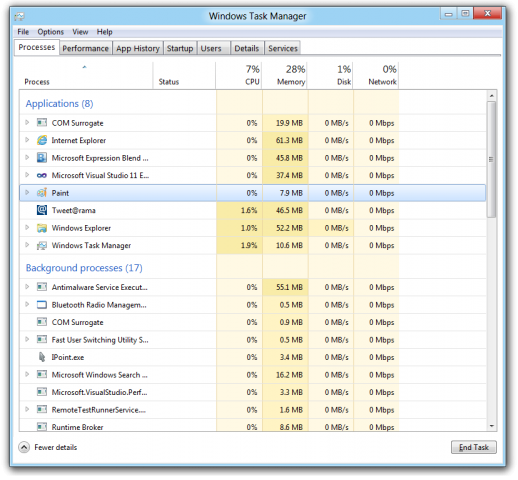This screenshot has width=518, height=480.
Task: Click the 61.3 MB memory value
Action: pos(289,140)
